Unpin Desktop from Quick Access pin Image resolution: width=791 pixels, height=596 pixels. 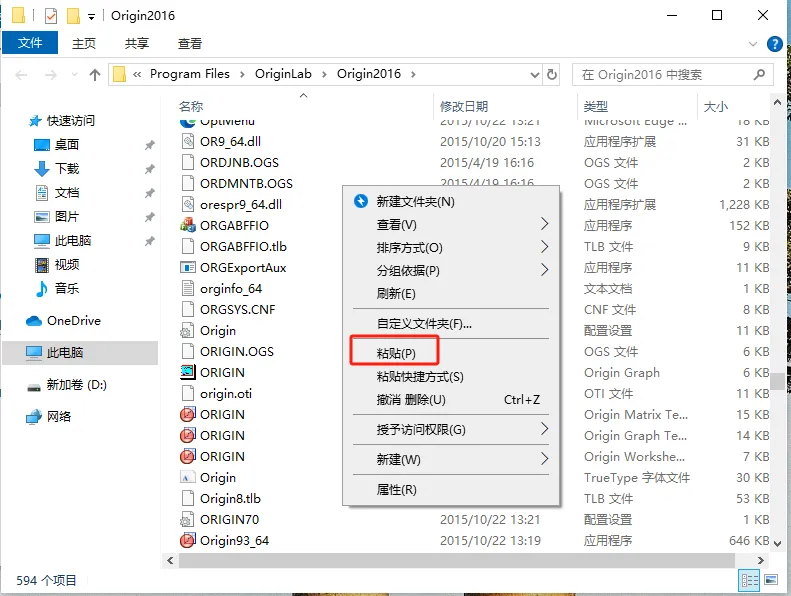pyautogui.click(x=149, y=145)
